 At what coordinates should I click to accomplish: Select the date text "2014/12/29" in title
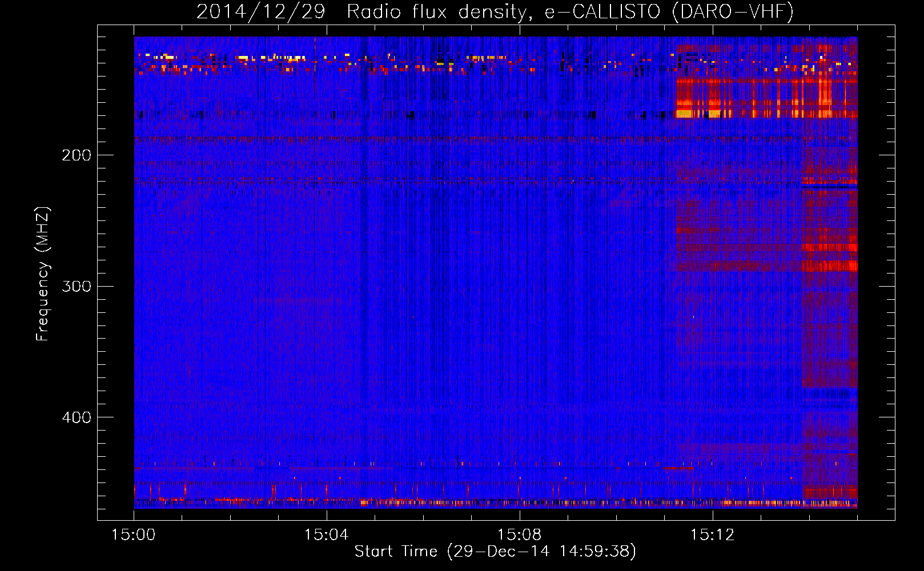coord(261,11)
